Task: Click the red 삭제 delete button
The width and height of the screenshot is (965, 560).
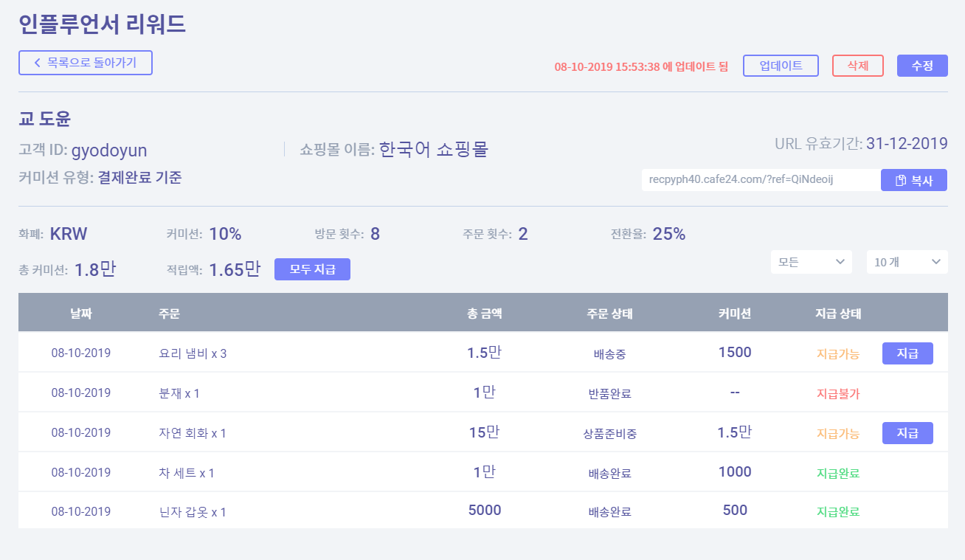Action: (857, 66)
